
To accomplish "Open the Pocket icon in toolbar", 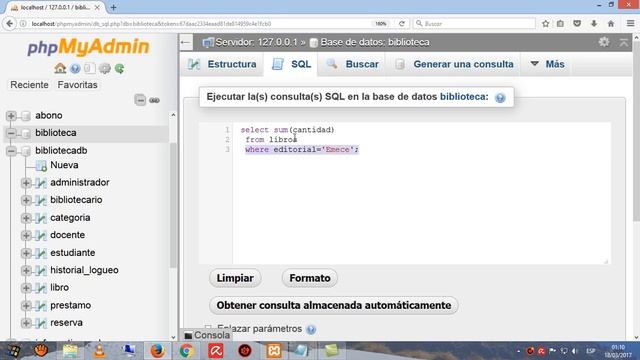I will coord(577,24).
